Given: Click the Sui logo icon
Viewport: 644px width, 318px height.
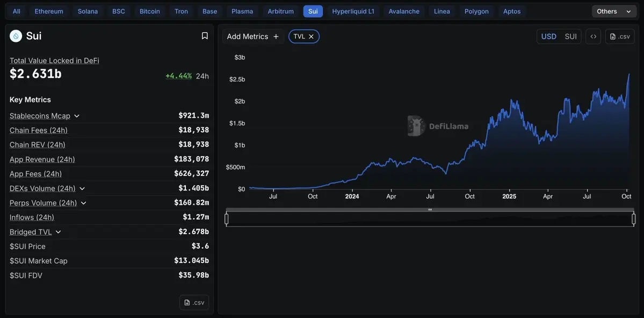Looking at the screenshot, I should [x=16, y=36].
